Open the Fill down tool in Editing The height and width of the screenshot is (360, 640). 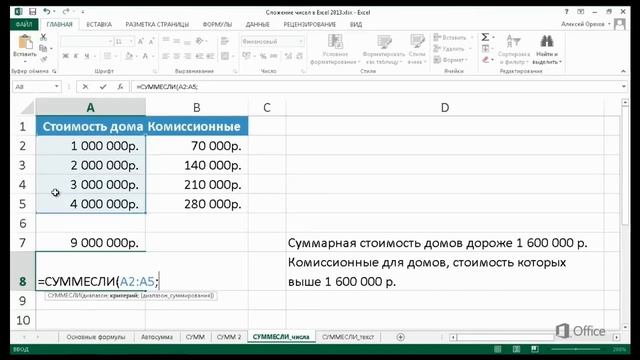click(x=485, y=49)
